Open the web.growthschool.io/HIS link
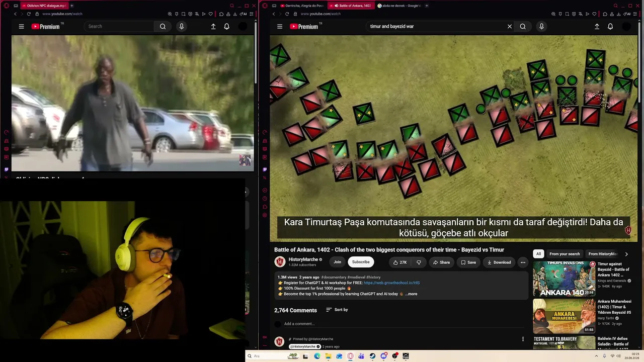 391,283
